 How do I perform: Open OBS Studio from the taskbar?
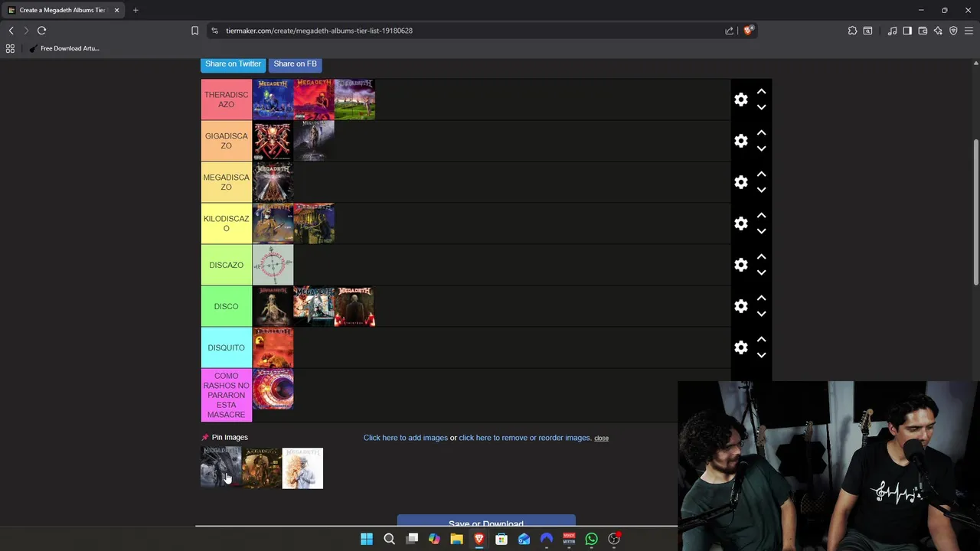(614, 539)
